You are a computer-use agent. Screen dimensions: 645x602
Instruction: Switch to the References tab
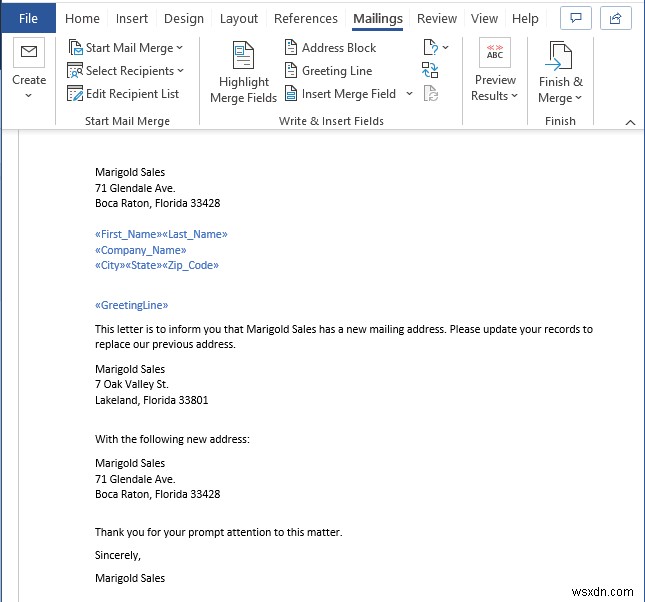(306, 19)
